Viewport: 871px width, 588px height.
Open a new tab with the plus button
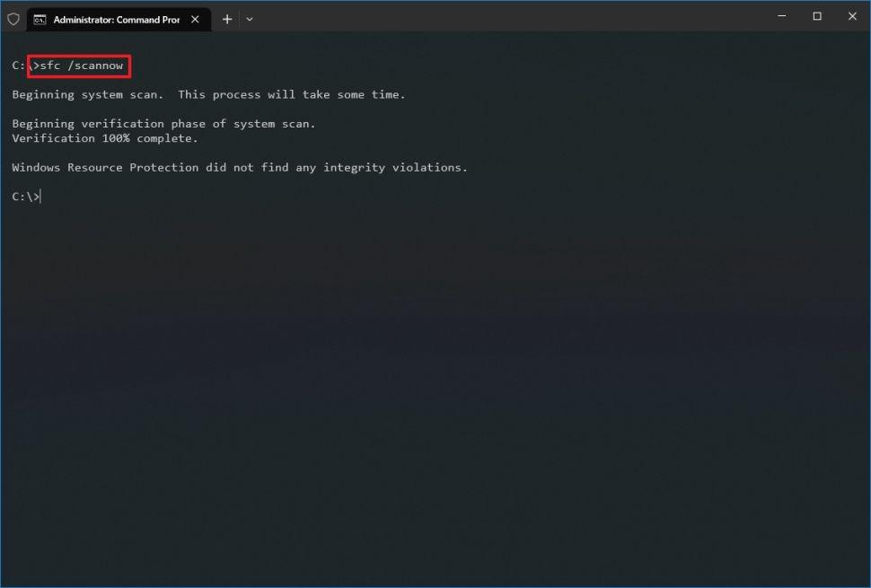(227, 19)
